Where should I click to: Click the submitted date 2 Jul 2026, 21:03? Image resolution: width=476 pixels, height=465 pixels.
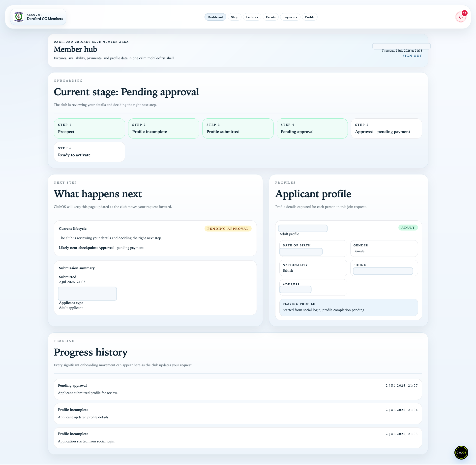coord(72,282)
